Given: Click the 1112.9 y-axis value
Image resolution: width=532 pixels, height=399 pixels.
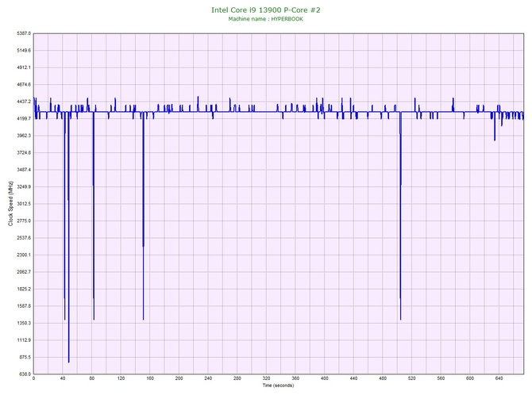Looking at the screenshot, I should (x=24, y=340).
